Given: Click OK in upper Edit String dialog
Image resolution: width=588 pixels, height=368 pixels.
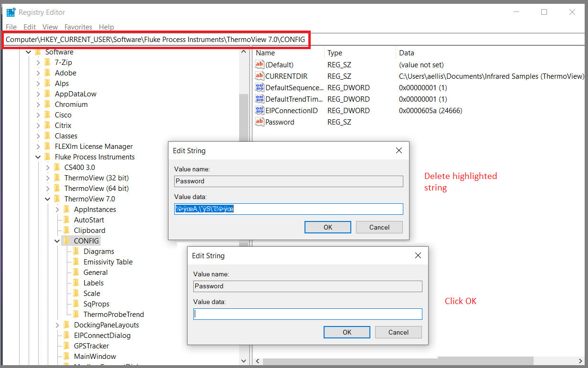Looking at the screenshot, I should click(x=328, y=227).
